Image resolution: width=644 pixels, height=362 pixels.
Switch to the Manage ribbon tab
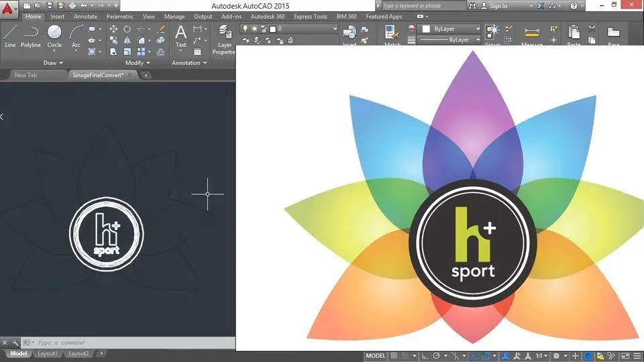pyautogui.click(x=174, y=16)
